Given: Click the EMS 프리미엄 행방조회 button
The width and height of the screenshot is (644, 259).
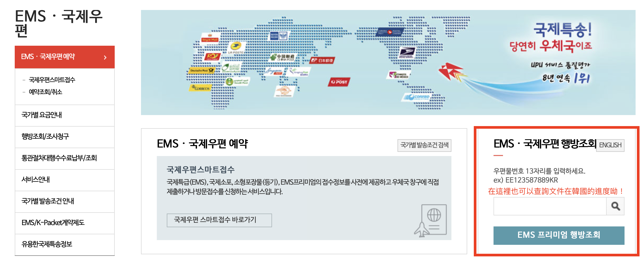Looking at the screenshot, I should pos(559,235).
